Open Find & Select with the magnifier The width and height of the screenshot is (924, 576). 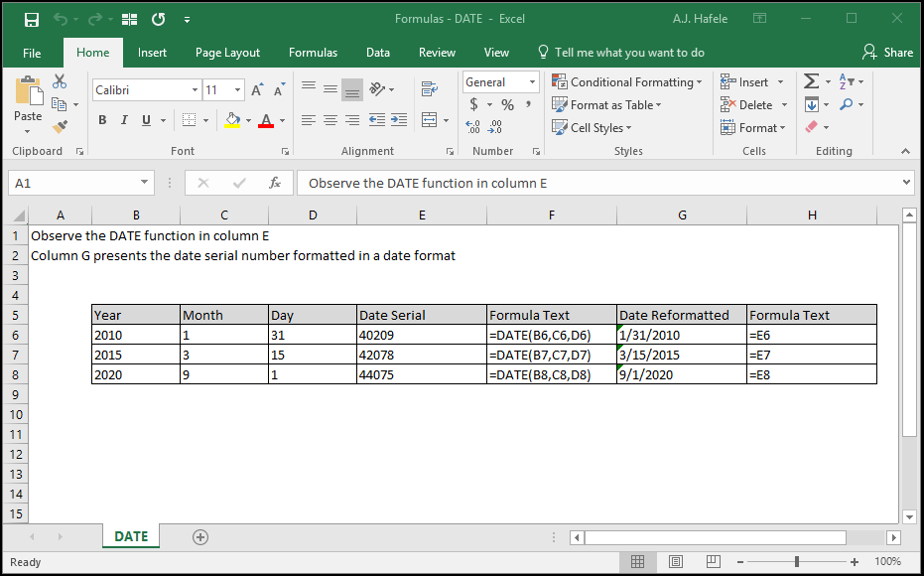[x=847, y=105]
